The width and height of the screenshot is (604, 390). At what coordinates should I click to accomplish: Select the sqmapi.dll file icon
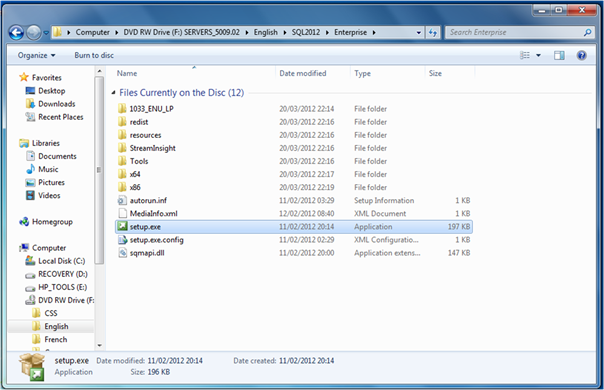122,252
